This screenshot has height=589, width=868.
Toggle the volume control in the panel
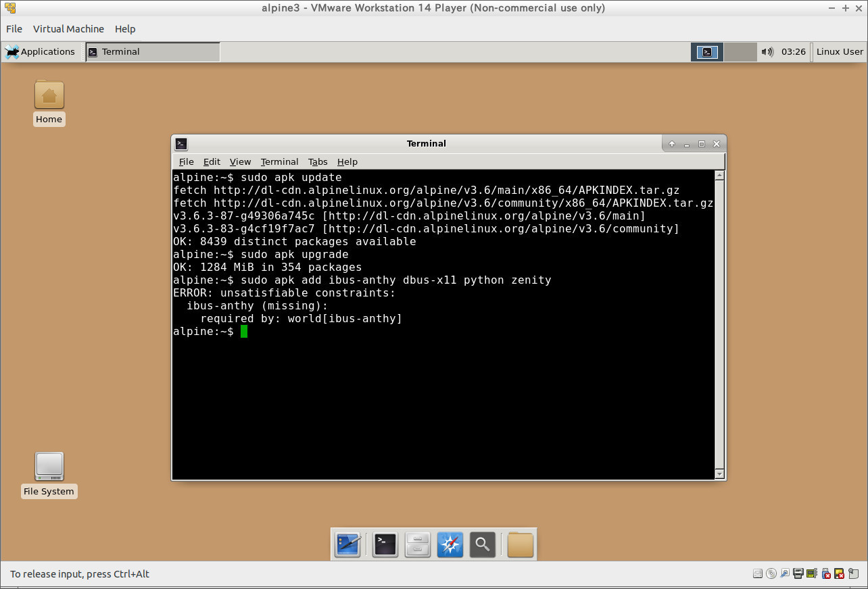click(x=768, y=51)
